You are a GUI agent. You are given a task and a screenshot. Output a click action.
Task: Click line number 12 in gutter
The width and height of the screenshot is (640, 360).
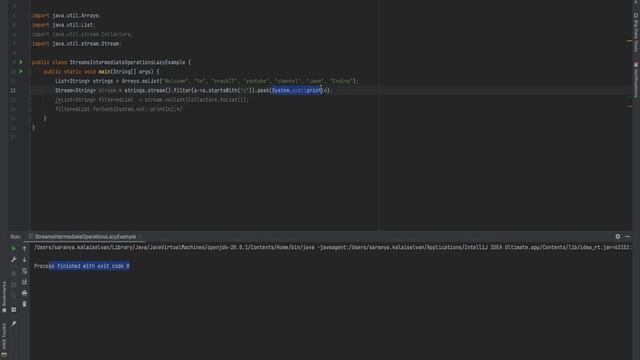click(13, 91)
